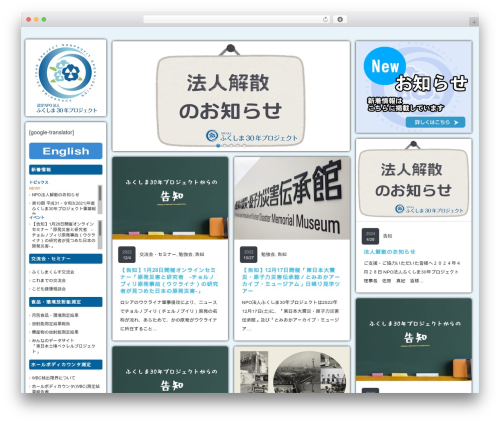Click the museum tour post excerpt text
Screen dimensions: 500x423
[290, 315]
